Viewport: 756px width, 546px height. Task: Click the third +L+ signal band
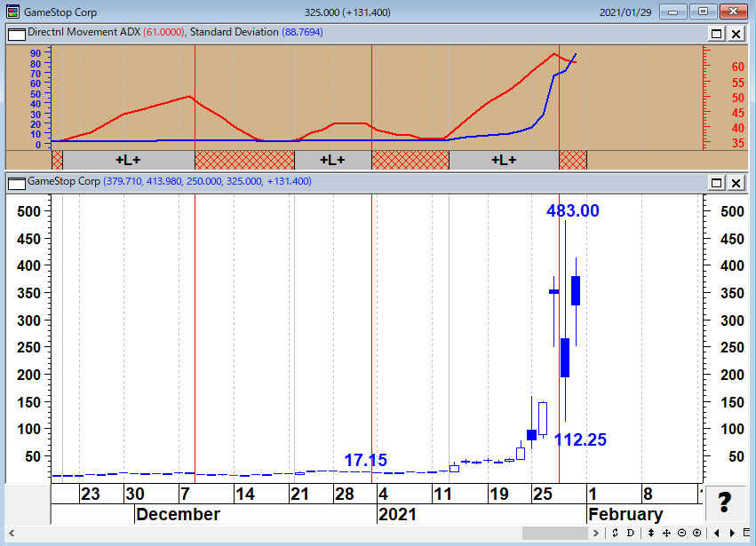[x=504, y=160]
